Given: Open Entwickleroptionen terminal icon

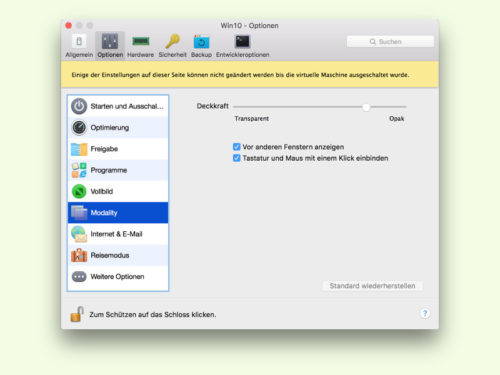Looking at the screenshot, I should 242,46.
